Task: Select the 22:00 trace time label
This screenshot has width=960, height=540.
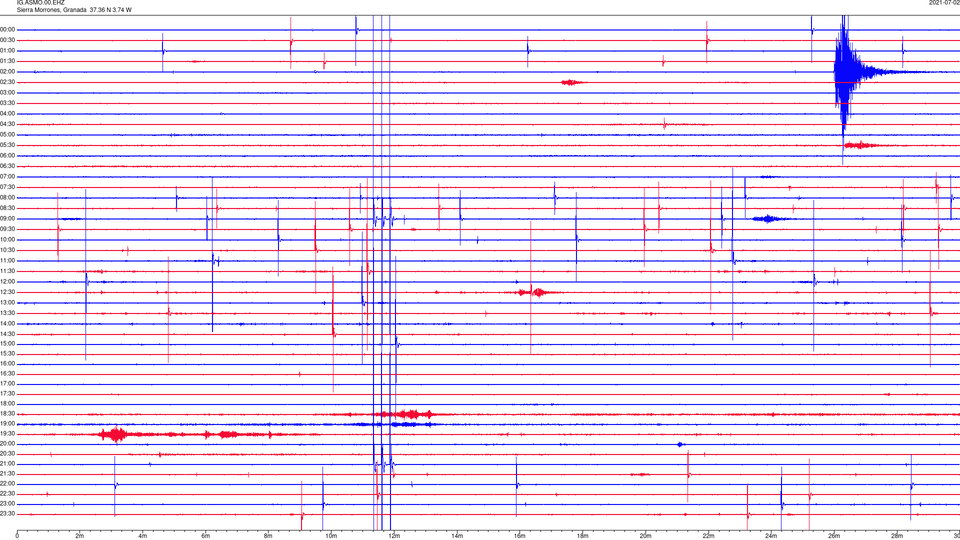Action: point(8,484)
